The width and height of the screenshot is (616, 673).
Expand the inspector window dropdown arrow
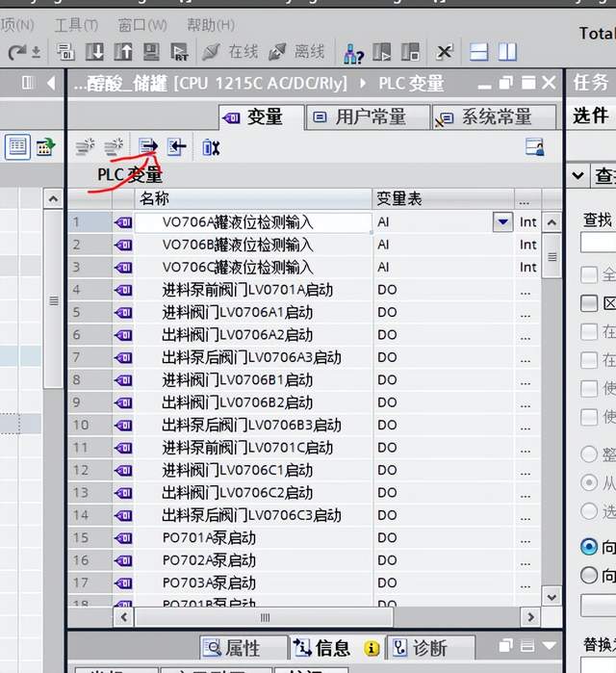point(550,646)
